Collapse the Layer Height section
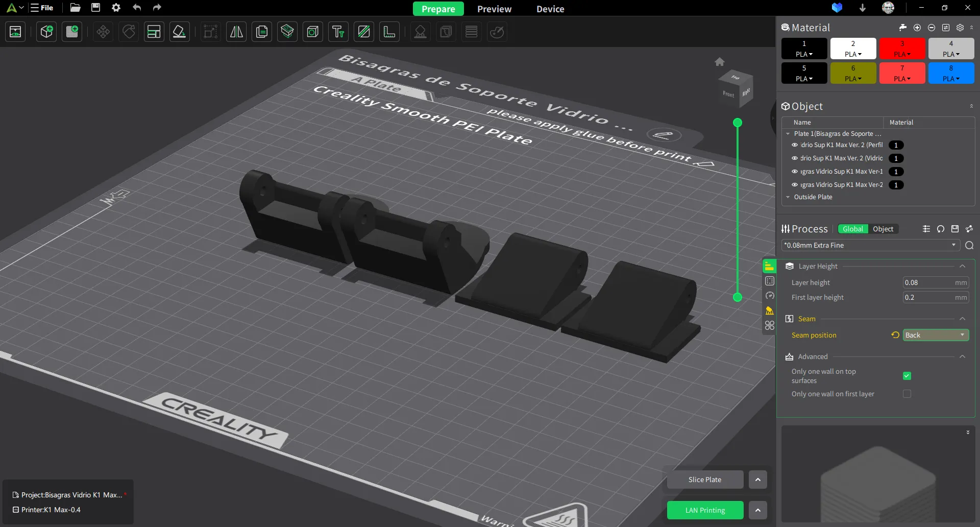Image resolution: width=980 pixels, height=527 pixels. (x=962, y=266)
